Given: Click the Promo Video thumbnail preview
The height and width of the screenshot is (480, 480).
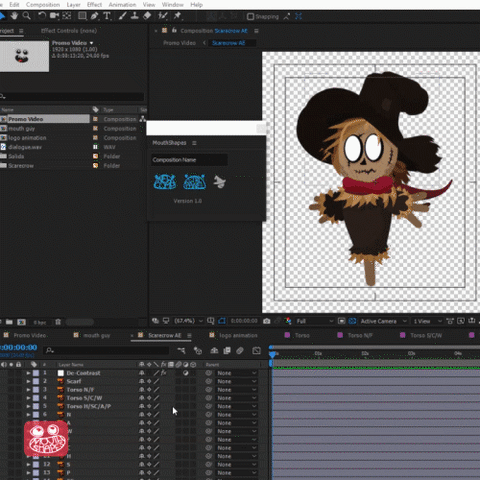Looking at the screenshot, I should [24, 56].
